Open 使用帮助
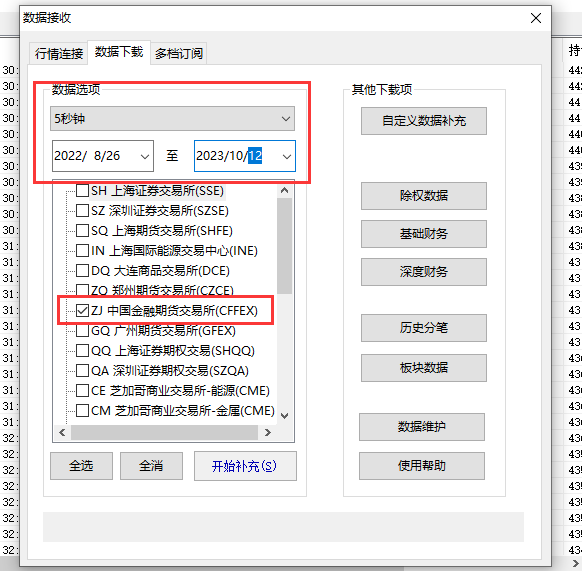 pos(422,466)
